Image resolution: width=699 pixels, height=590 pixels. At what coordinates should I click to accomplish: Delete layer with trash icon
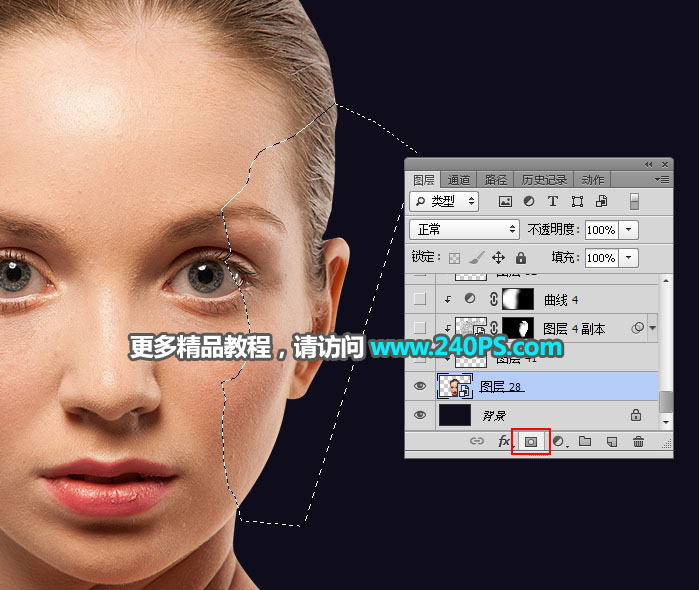[x=638, y=441]
